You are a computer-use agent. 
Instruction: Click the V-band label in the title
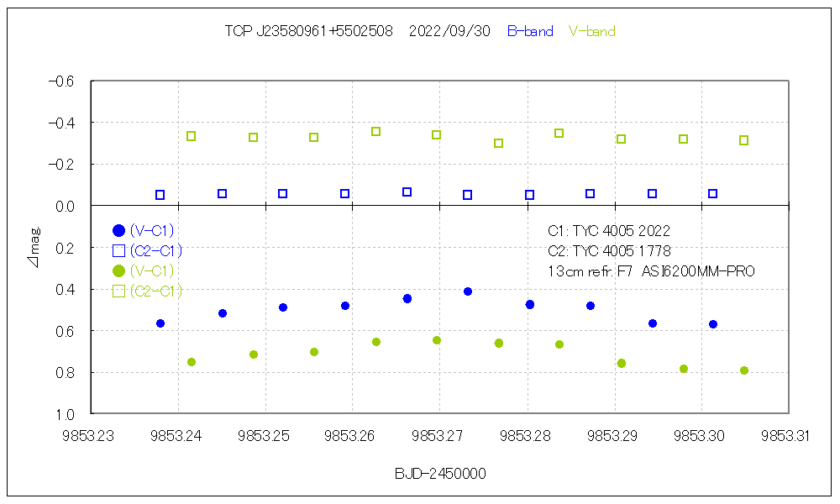(x=592, y=32)
